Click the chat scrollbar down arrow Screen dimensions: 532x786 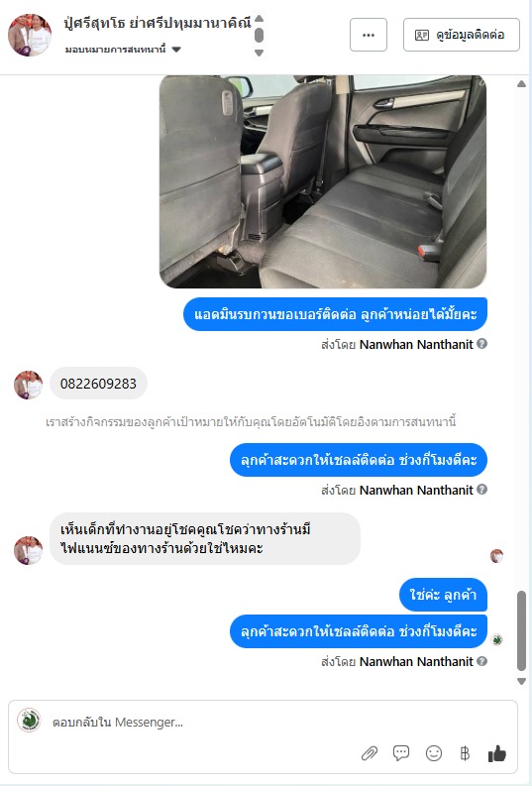tap(521, 681)
